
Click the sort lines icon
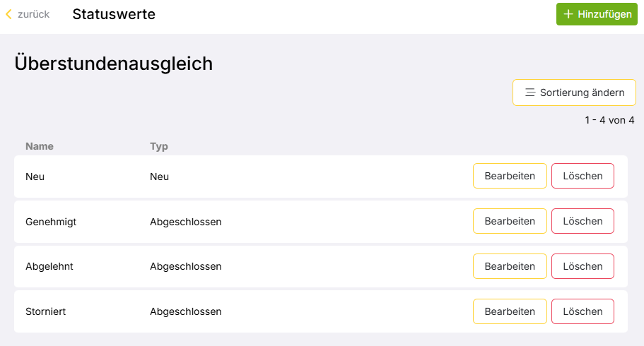tap(529, 93)
